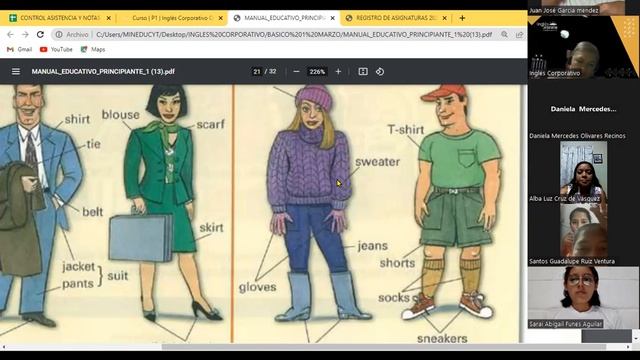
Task: Select Alba Luz Cruz de Vásquez video
Action: (x=583, y=171)
